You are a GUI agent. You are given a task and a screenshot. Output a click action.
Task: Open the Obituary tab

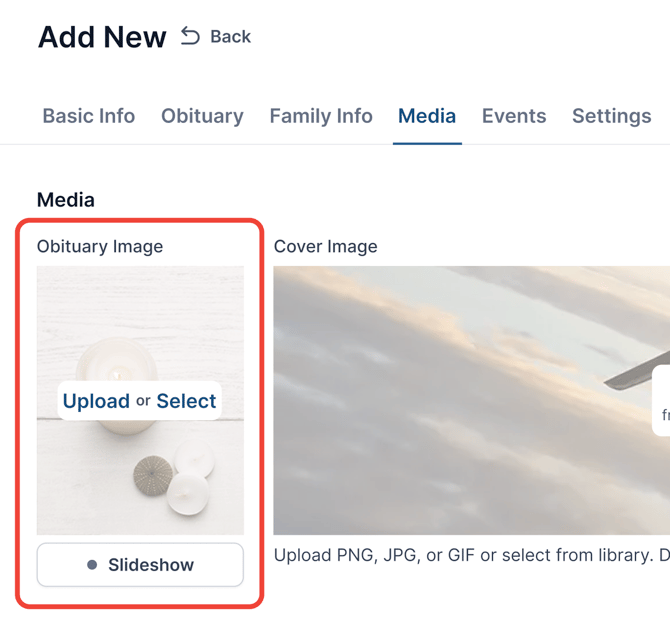tap(202, 116)
